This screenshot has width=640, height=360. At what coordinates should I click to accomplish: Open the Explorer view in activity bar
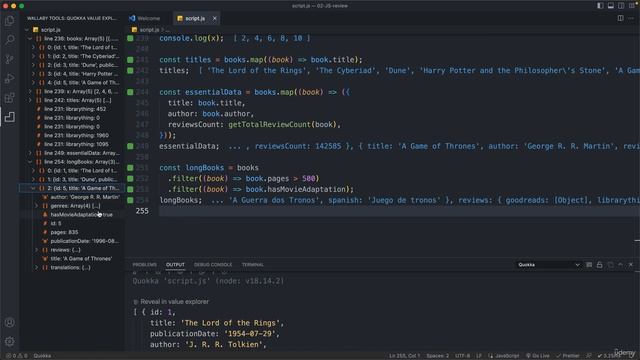(9, 20)
